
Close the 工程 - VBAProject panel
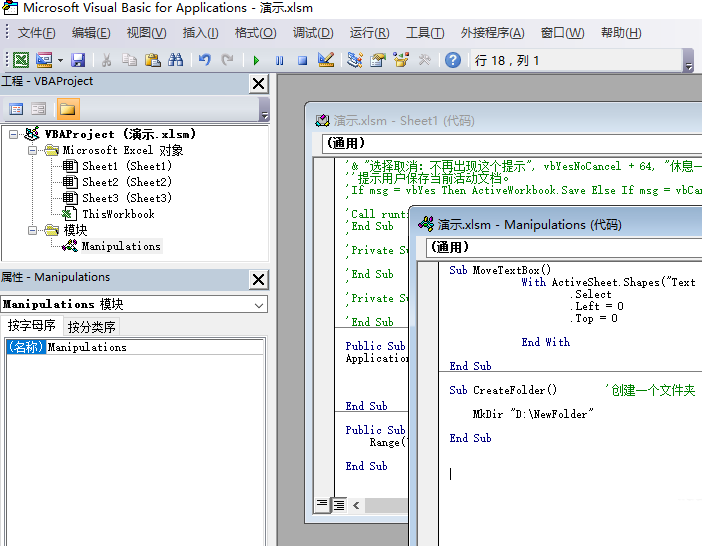(258, 84)
